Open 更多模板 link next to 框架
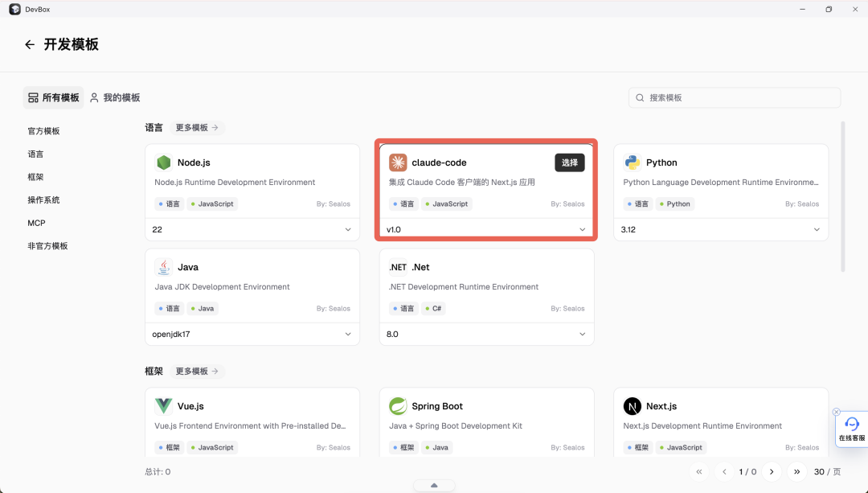The height and width of the screenshot is (493, 868). (x=197, y=371)
